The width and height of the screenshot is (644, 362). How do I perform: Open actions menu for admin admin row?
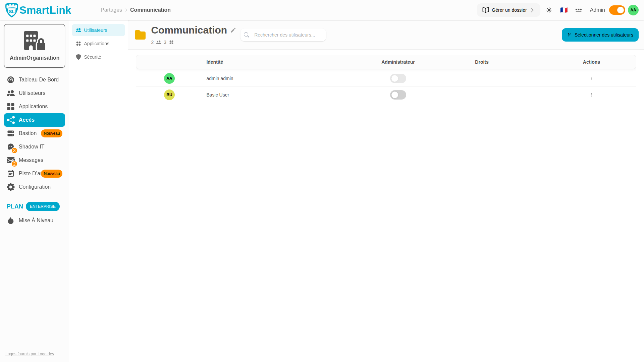(591, 78)
